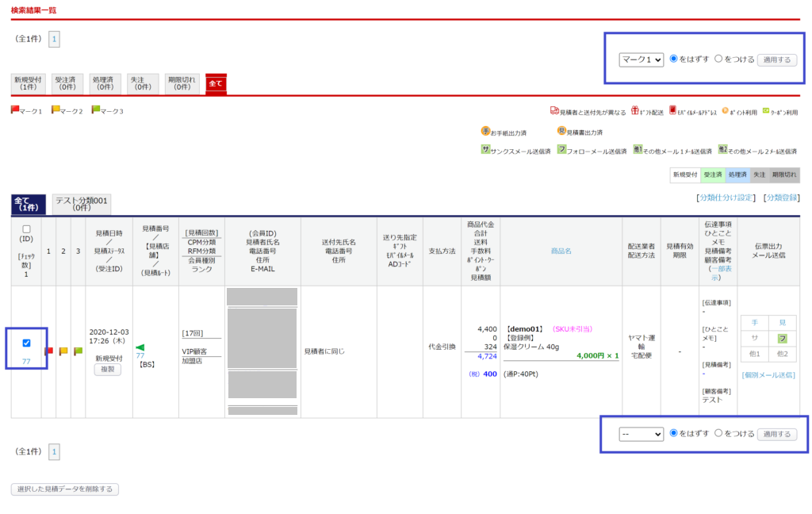Select the red 全て status tab
The height and width of the screenshot is (514, 812).
point(216,83)
